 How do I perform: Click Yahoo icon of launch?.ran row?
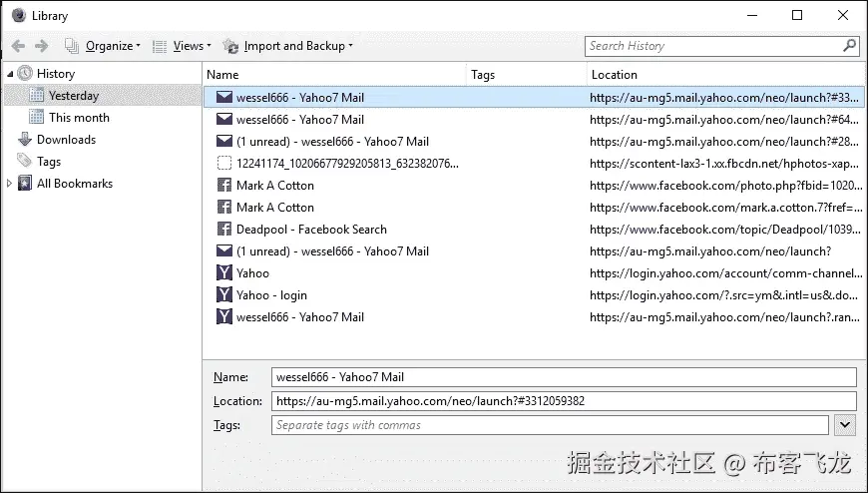[x=224, y=316]
